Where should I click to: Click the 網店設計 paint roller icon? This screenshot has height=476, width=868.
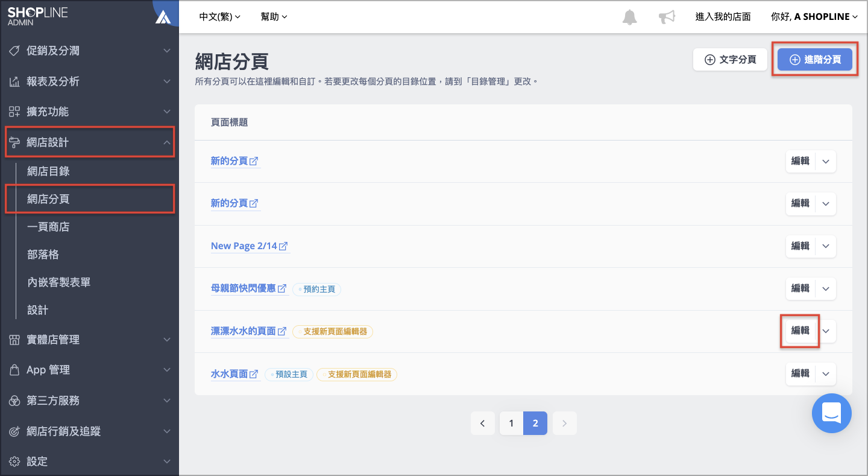pyautogui.click(x=14, y=142)
